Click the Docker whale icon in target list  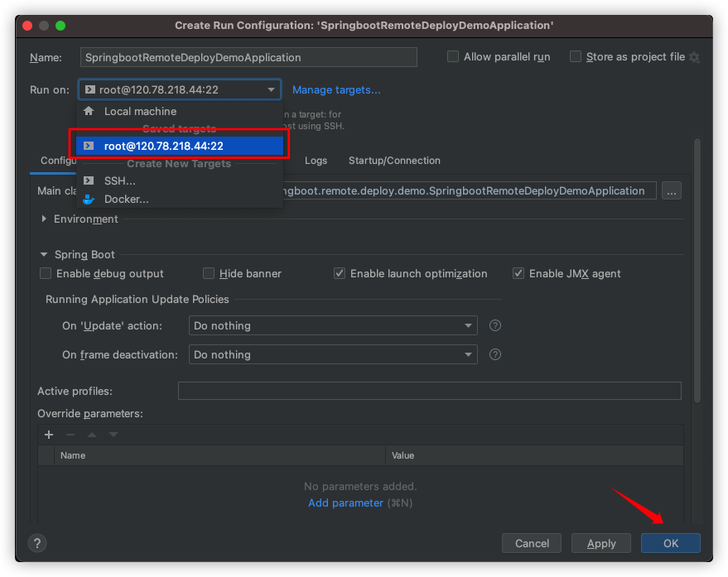[89, 199]
